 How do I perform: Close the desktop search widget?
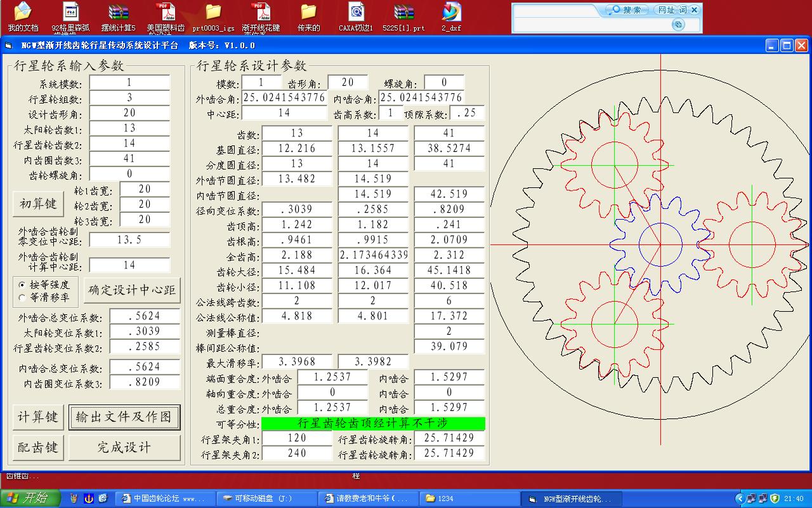pos(695,10)
